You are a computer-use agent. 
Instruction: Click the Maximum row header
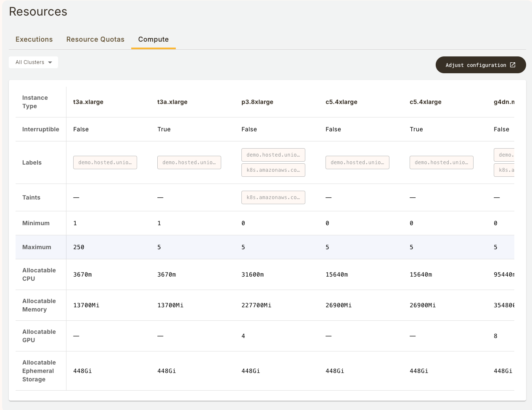pos(37,247)
